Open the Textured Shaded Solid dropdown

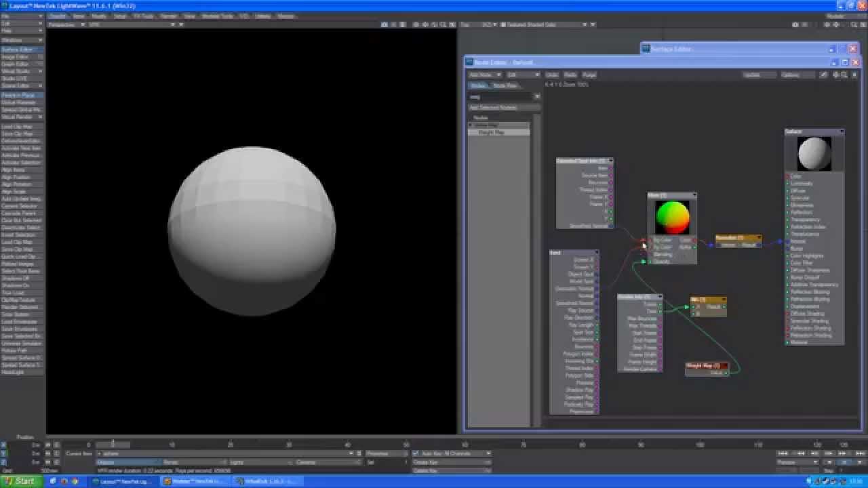545,24
